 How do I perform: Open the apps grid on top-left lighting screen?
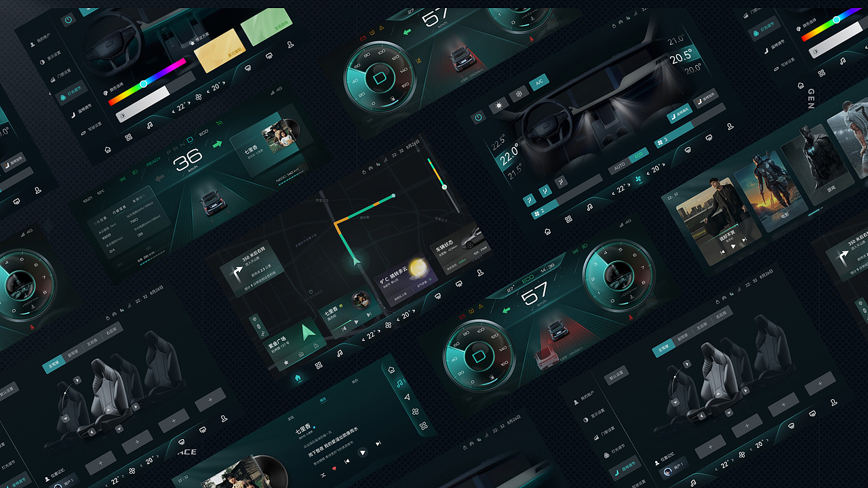pos(128,137)
